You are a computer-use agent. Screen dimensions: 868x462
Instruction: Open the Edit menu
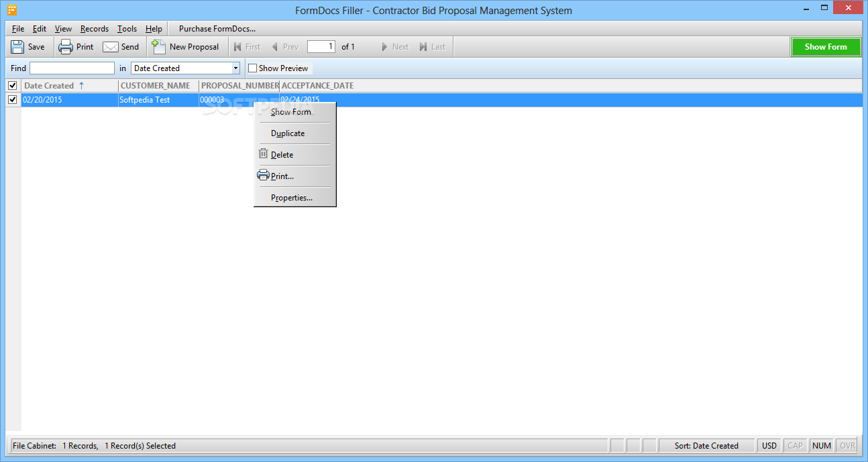point(40,29)
